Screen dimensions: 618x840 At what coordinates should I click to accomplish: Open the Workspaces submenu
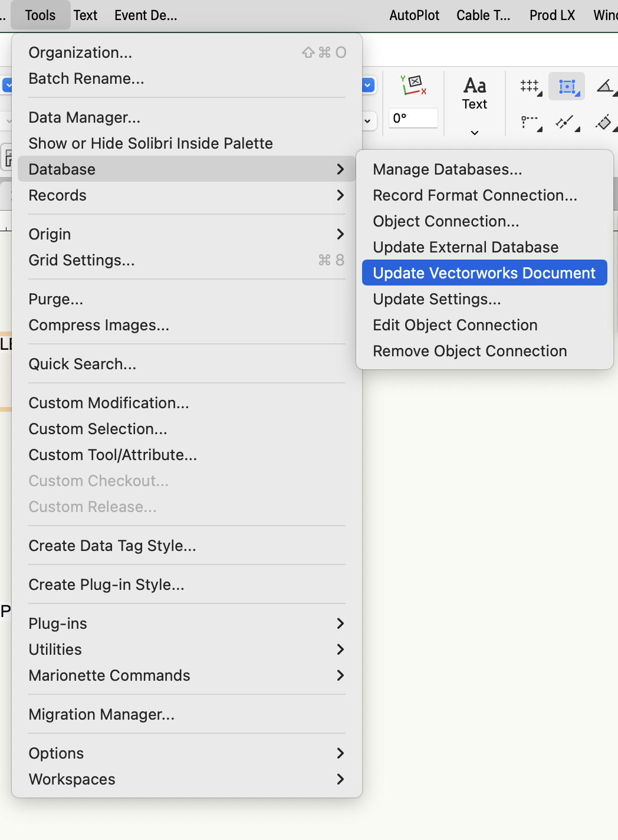71,779
